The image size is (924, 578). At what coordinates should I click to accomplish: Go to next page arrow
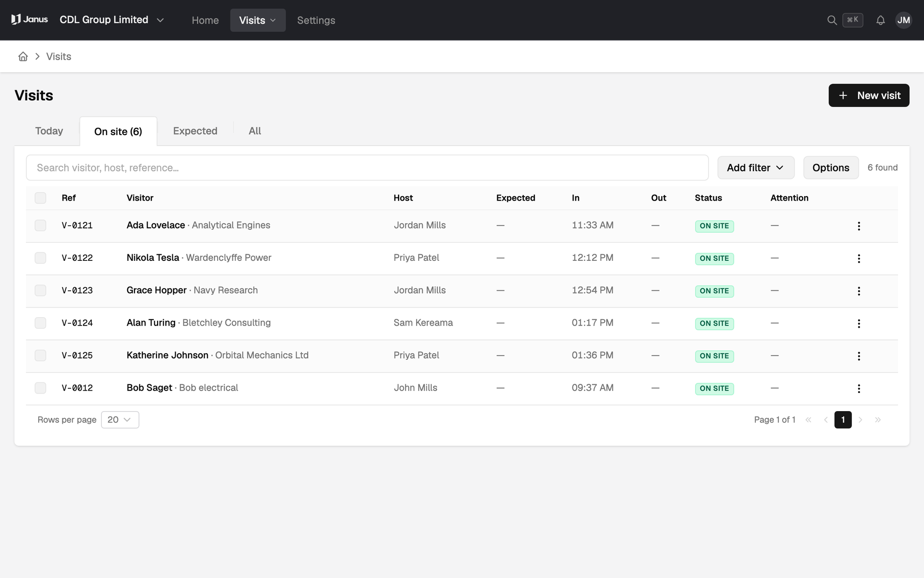(860, 420)
